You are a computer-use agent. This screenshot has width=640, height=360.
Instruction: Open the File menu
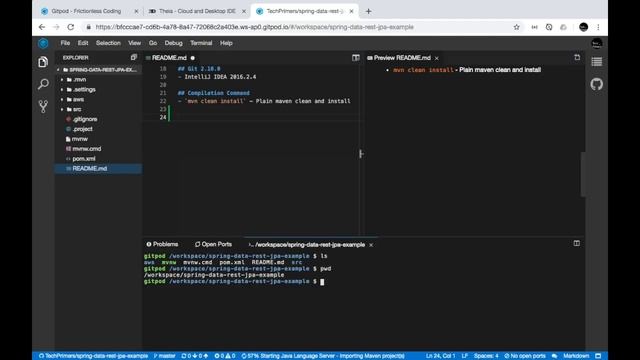65,43
